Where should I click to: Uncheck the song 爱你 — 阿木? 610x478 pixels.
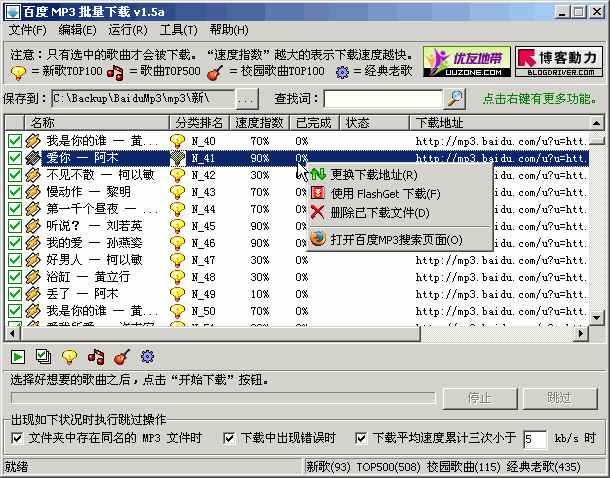pyautogui.click(x=15, y=158)
